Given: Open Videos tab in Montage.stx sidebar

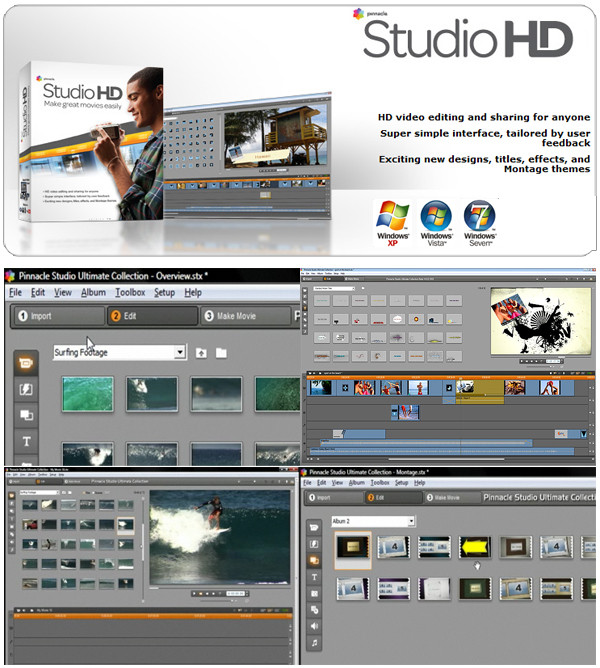Looking at the screenshot, I should (x=314, y=527).
